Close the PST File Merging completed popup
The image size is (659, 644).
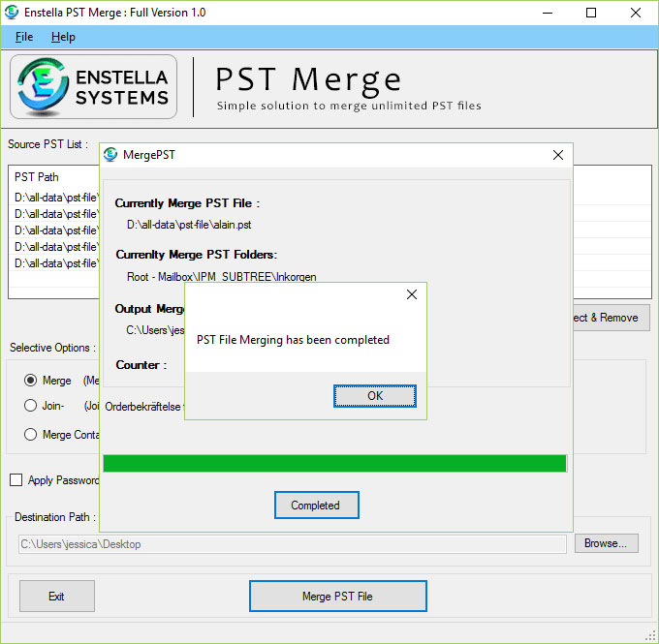412,294
